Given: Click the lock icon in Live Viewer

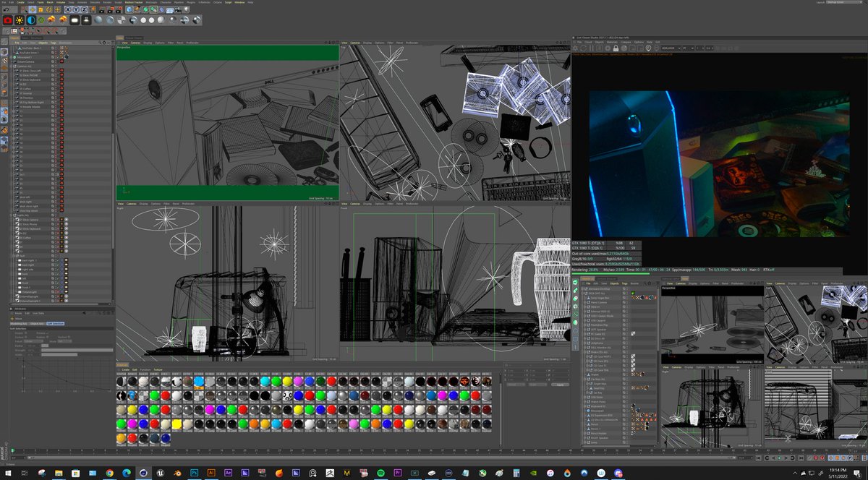Looking at the screenshot, I should tap(616, 48).
